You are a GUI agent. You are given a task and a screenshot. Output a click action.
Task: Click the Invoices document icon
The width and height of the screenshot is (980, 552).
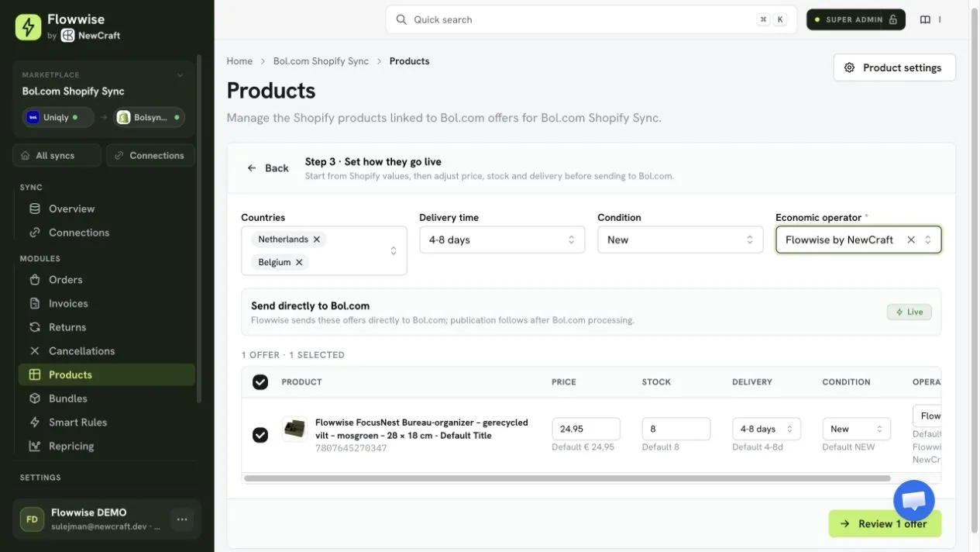click(x=35, y=304)
